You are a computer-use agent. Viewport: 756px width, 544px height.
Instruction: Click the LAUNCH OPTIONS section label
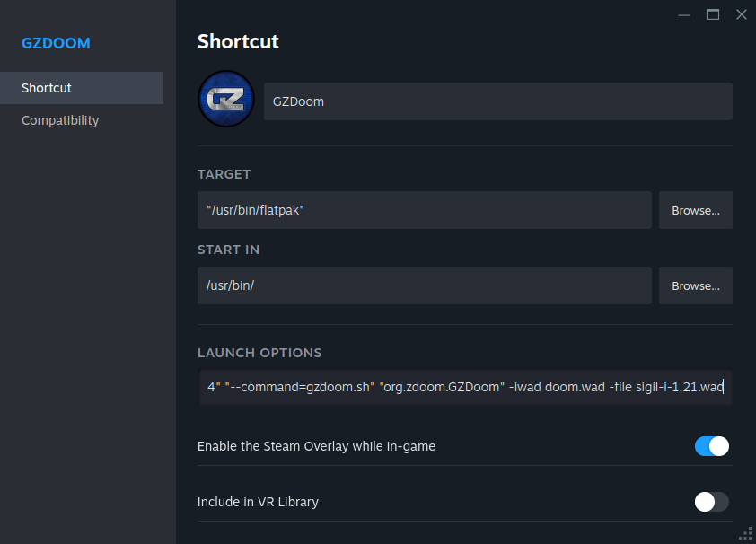point(259,353)
